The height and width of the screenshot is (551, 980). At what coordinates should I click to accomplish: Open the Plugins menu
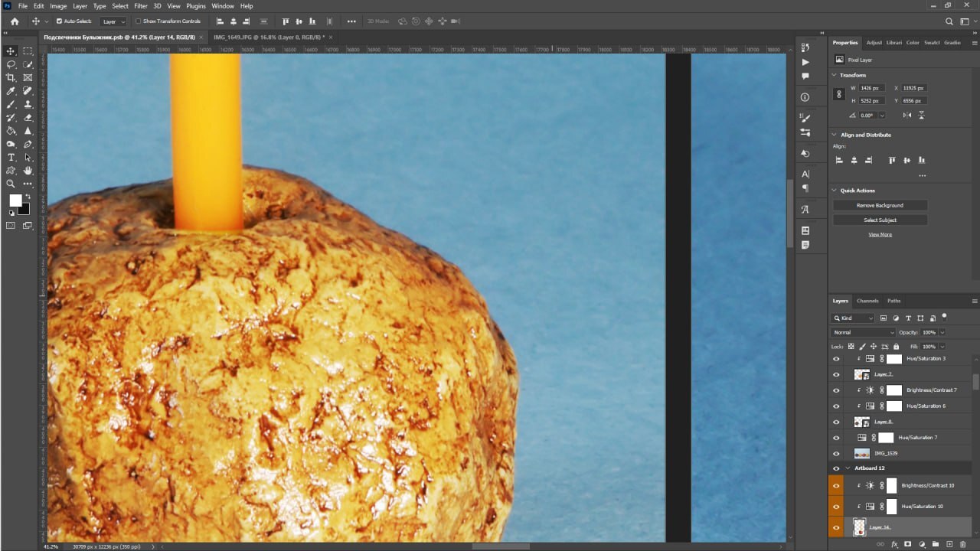pos(196,6)
